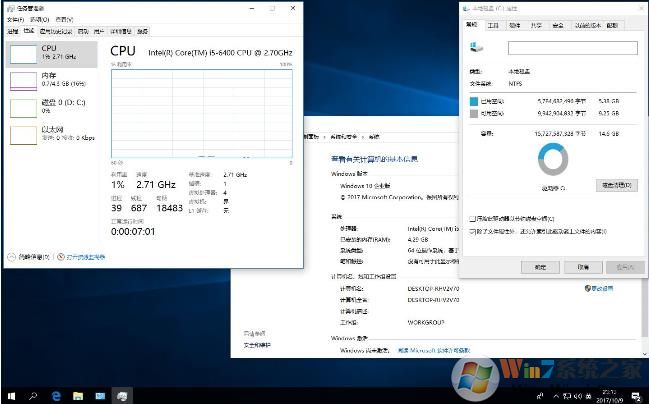
Task: Click the blue used space color swatch
Action: pos(474,101)
